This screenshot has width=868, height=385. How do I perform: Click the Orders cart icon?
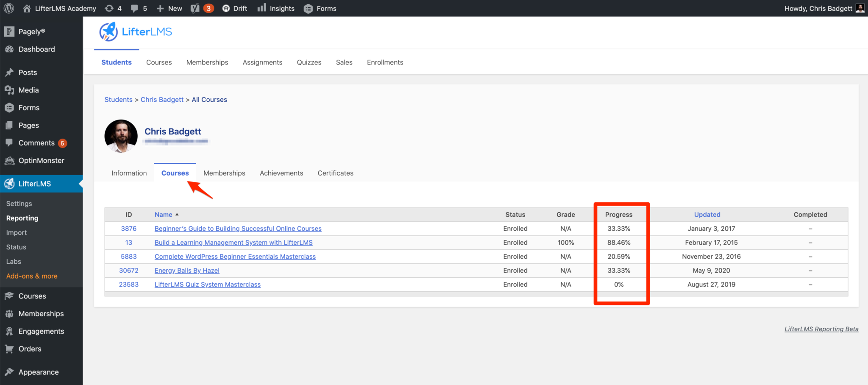[x=9, y=349]
